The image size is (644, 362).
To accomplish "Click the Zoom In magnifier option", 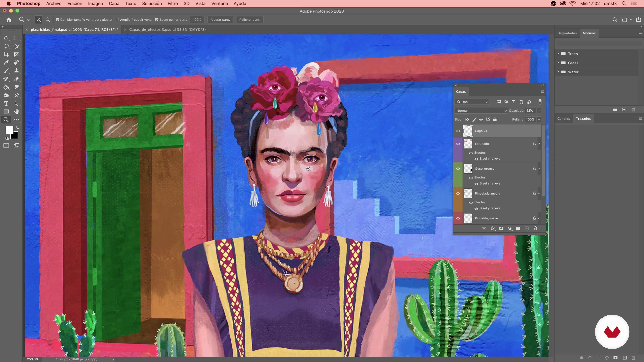I will pyautogui.click(x=39, y=20).
